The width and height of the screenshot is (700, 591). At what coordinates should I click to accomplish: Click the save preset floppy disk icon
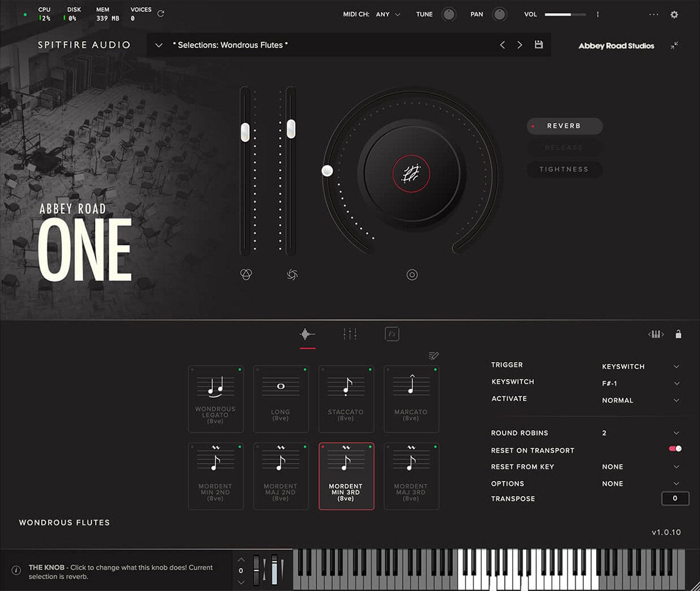tap(538, 45)
